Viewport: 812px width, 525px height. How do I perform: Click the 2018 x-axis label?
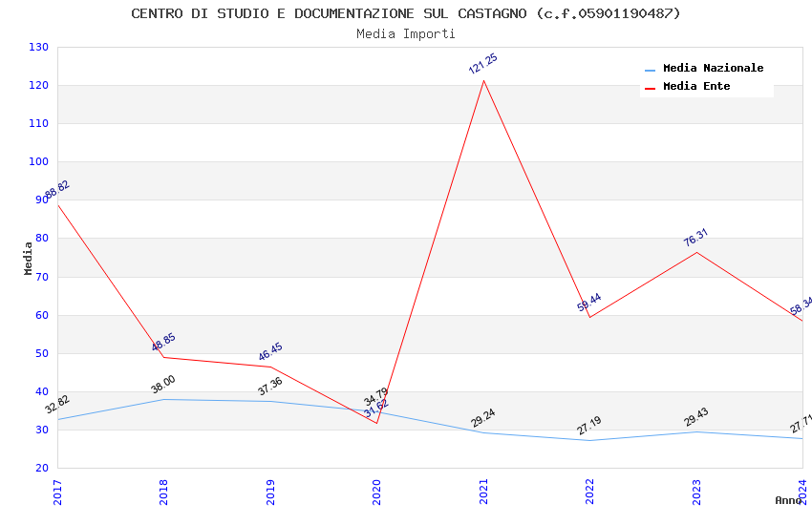tap(163, 493)
